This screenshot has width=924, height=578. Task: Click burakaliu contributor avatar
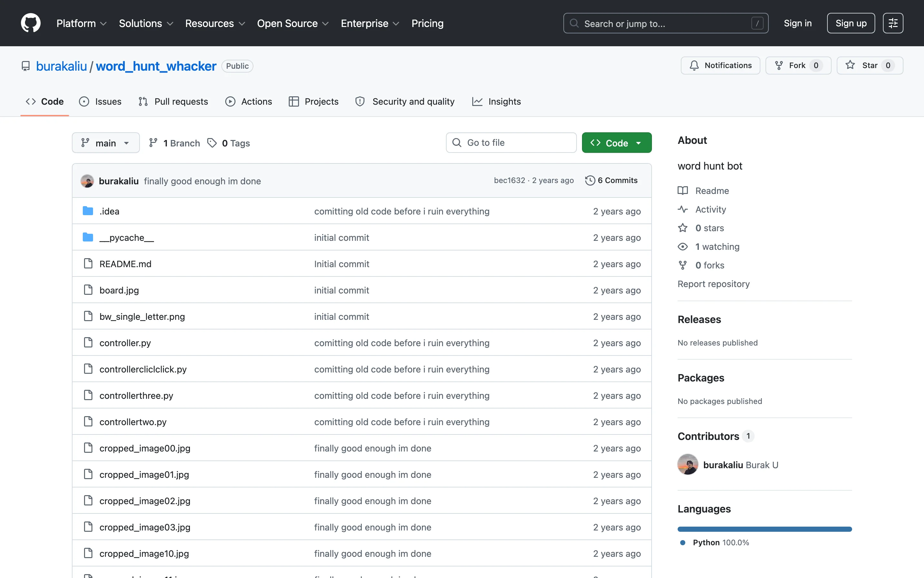point(688,464)
